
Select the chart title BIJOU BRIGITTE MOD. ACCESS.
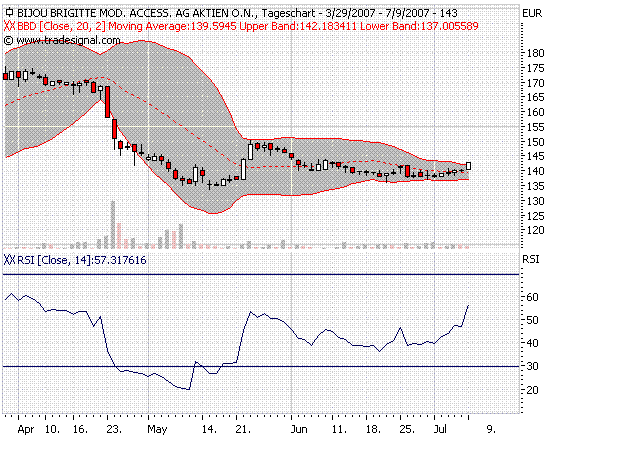(x=95, y=13)
